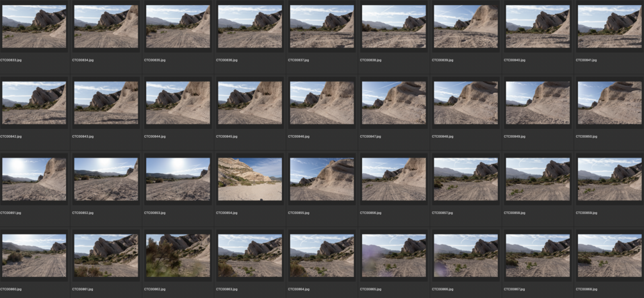The height and width of the screenshot is (298, 644).
Task: Highlight the CTC00863.jpg file label
Action: coord(227,290)
